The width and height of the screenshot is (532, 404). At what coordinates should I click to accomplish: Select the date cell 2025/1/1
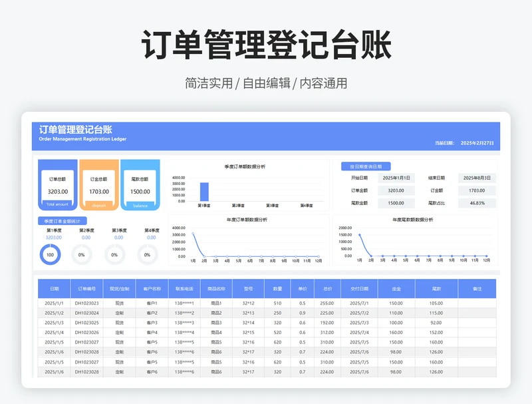[x=54, y=303]
